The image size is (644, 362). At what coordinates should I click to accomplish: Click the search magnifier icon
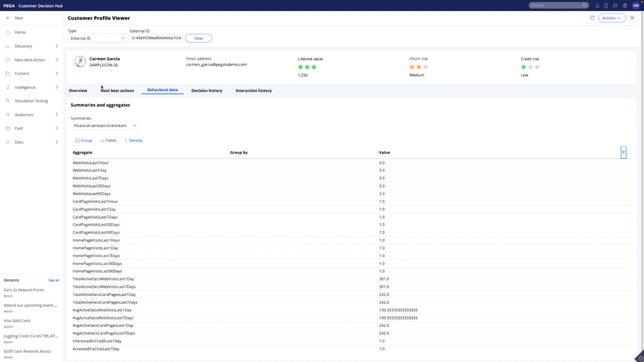584,5
